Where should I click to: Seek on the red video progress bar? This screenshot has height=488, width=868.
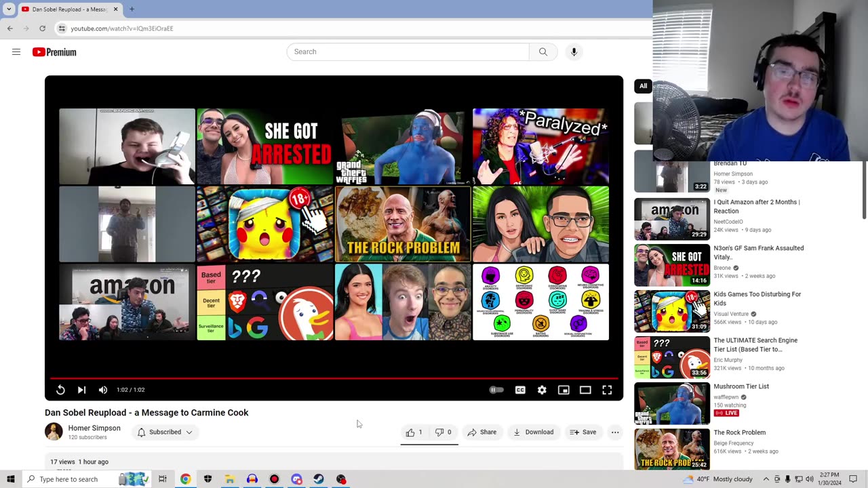(x=334, y=378)
